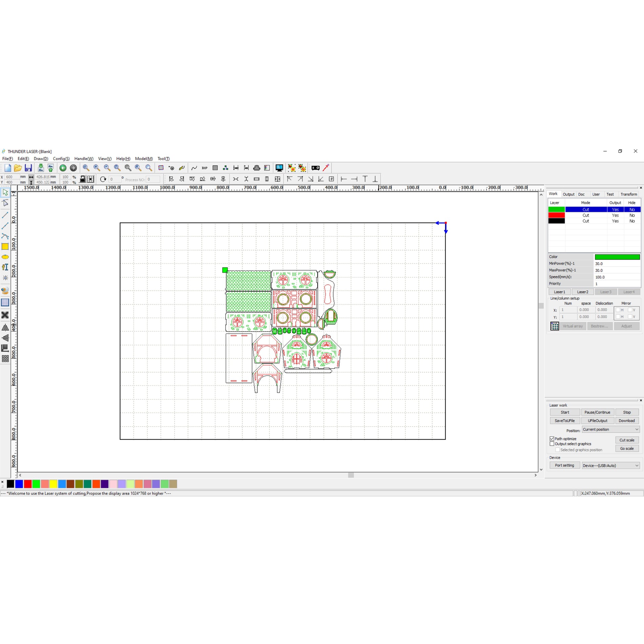Click the Download button
644x644 pixels.
pyautogui.click(x=627, y=421)
